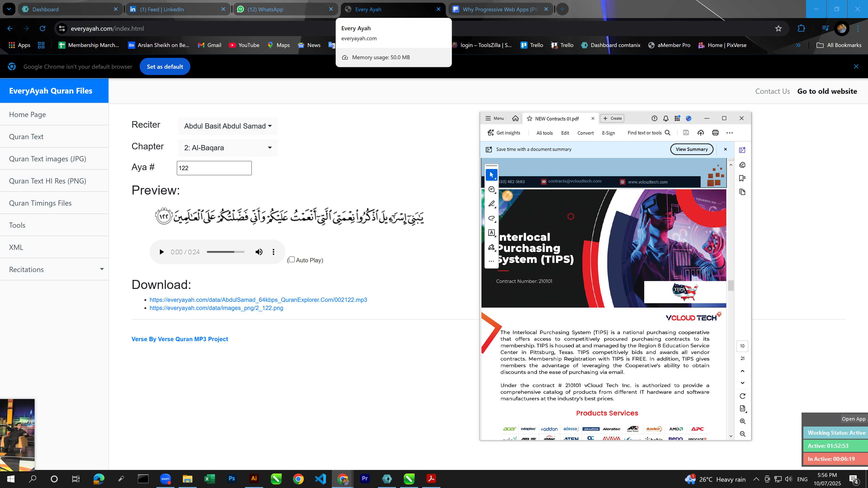This screenshot has height=488, width=868.
Task: Open the Acrobat home icon
Action: pyautogui.click(x=515, y=118)
